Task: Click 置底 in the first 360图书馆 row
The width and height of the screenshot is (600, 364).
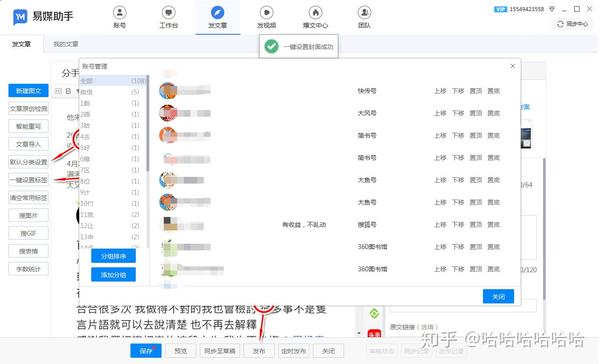Action: coord(494,247)
